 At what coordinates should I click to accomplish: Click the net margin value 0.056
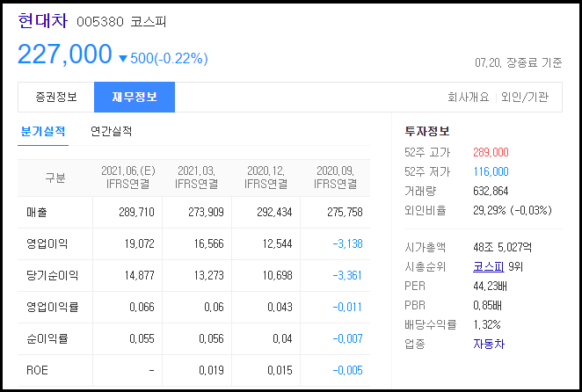point(211,338)
